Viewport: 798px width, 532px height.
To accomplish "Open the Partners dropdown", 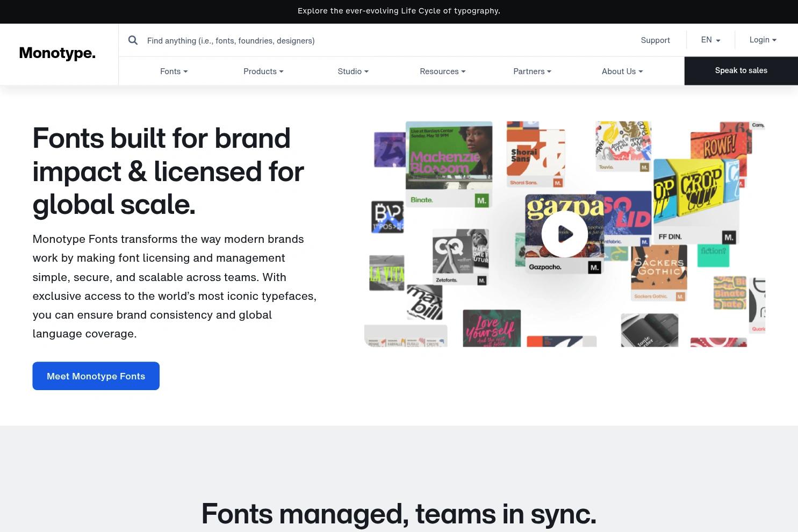I will [532, 71].
